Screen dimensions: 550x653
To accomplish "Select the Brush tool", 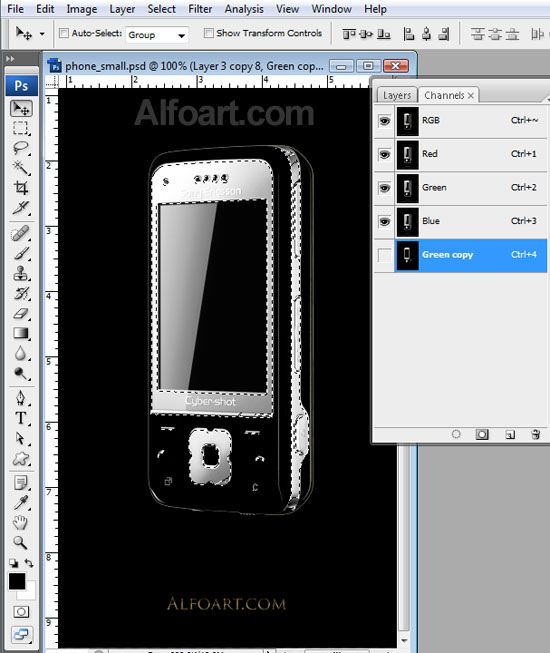I will tap(21, 253).
